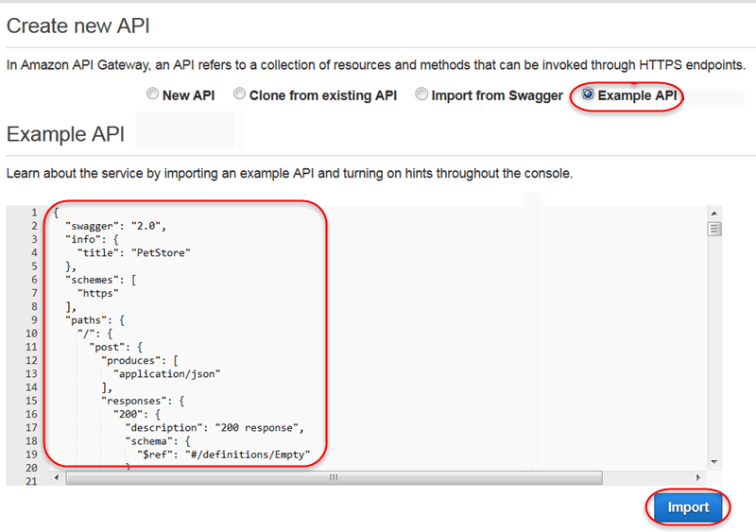
Task: Click the blue Import button
Action: click(688, 507)
